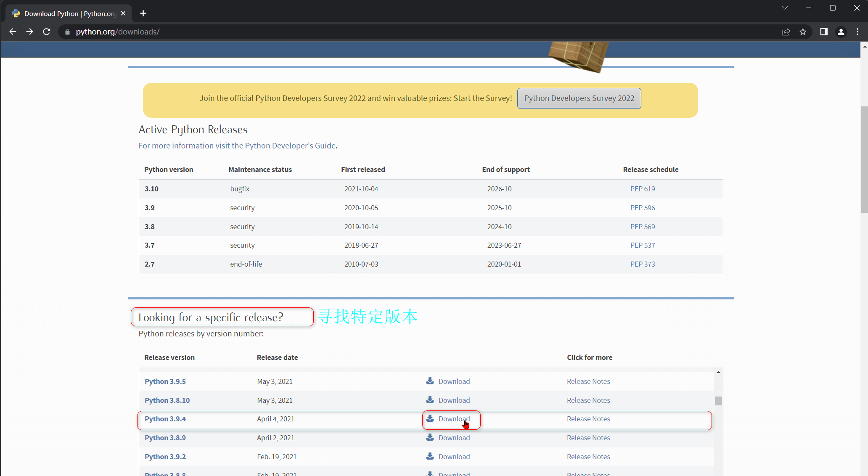The image size is (868, 476).
Task: Click the 'Feb. 19, 2021' date beside Python 3.9.2
Action: tap(277, 457)
